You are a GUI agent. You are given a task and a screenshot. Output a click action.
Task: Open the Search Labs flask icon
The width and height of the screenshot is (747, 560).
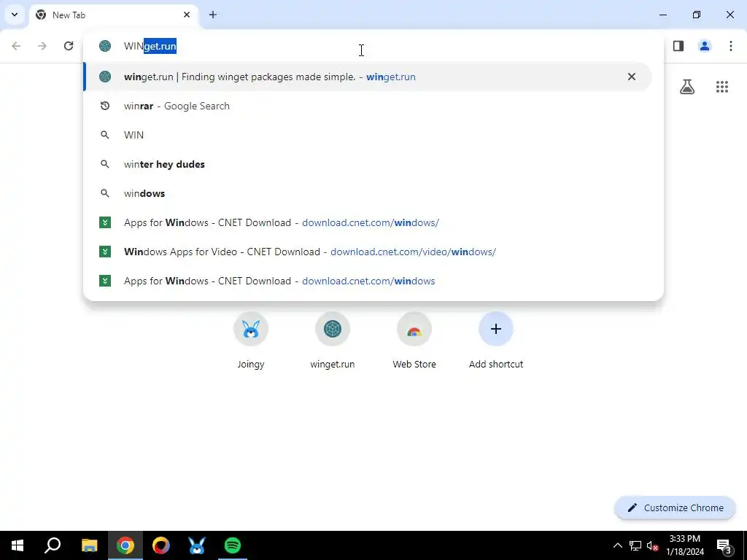tap(687, 87)
